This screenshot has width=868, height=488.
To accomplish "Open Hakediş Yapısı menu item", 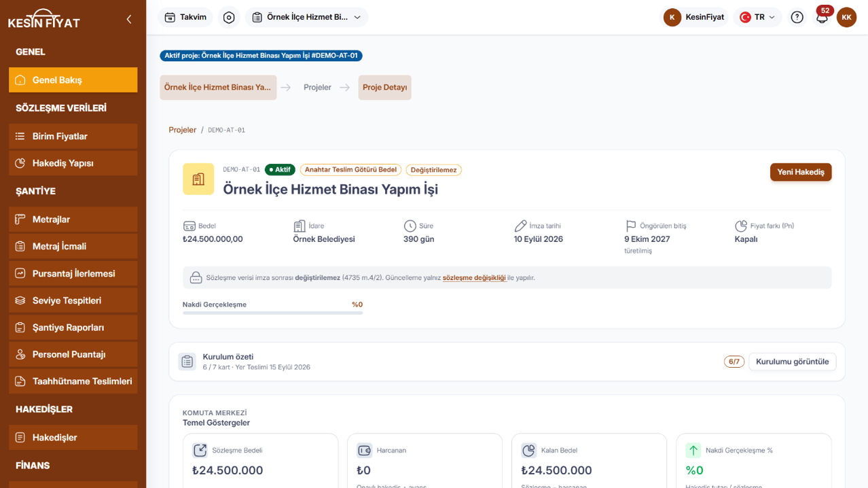I will (73, 163).
